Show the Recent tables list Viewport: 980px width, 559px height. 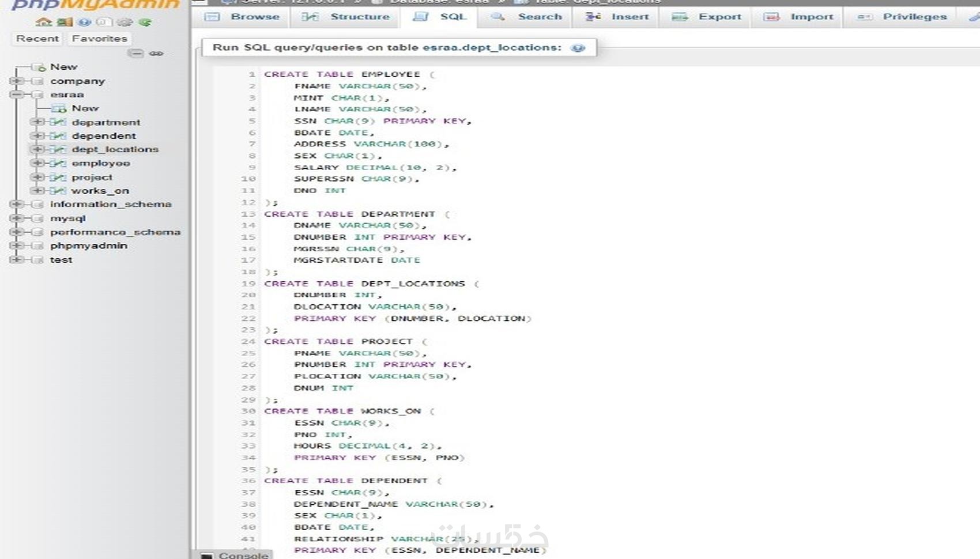tap(37, 39)
